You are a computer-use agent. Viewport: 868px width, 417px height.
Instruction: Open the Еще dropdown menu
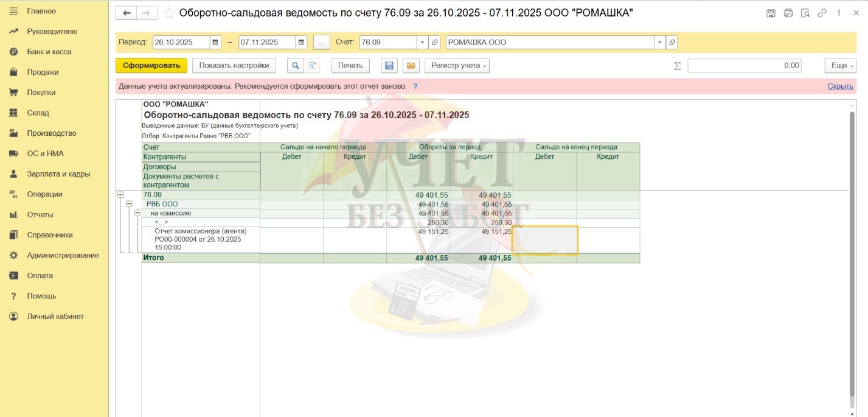click(840, 66)
